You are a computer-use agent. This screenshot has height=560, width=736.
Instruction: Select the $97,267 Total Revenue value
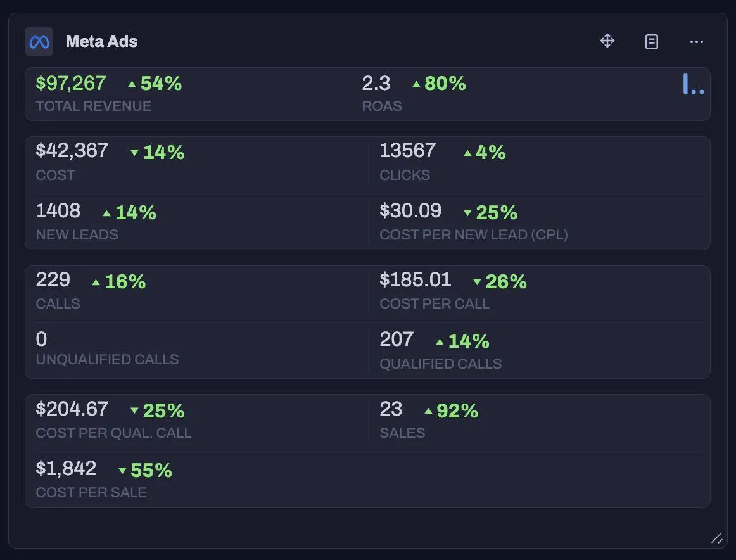71,83
